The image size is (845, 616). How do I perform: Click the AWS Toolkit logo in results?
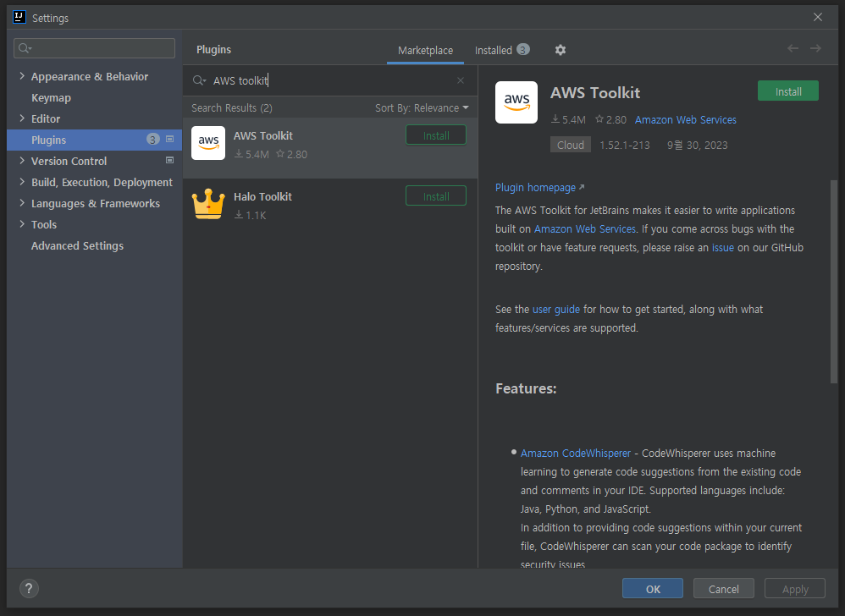tap(208, 143)
